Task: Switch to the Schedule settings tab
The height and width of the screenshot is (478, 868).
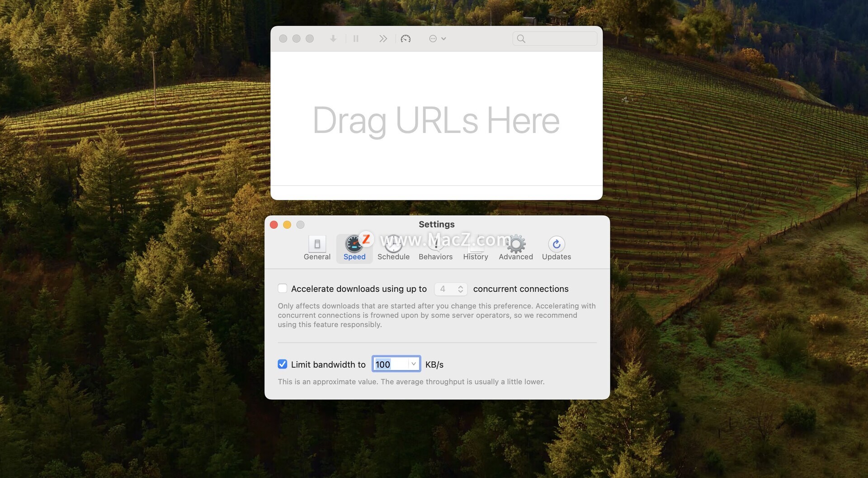Action: coord(393,248)
